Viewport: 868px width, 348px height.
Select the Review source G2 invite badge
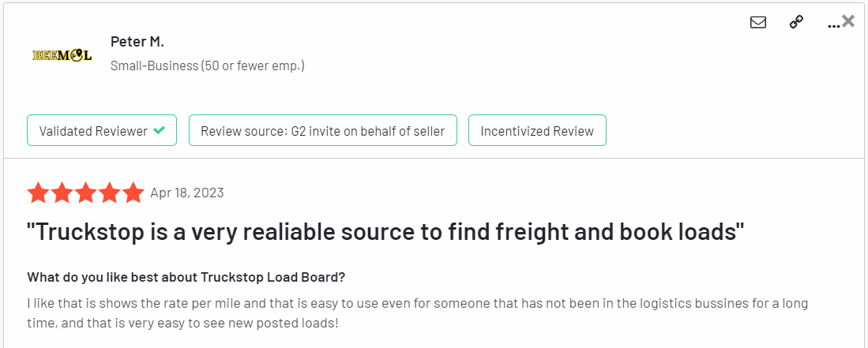click(x=322, y=131)
